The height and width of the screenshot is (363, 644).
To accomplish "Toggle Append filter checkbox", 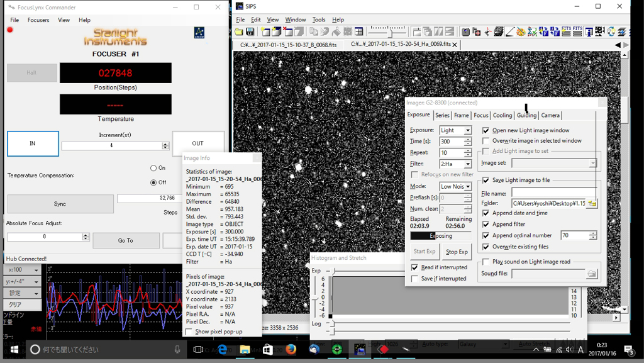I will coord(486,224).
